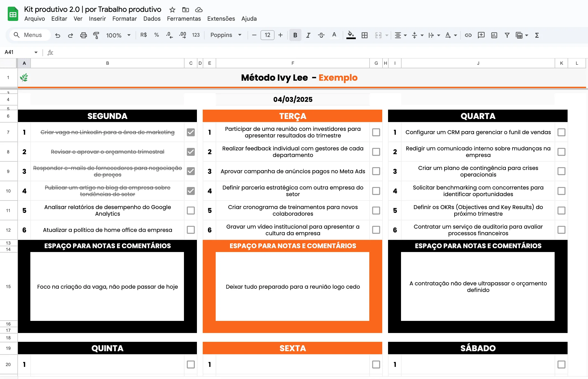Star this spreadsheet document

[172, 10]
